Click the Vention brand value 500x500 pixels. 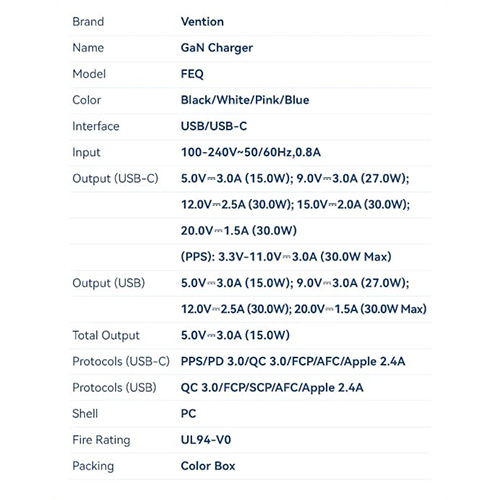[202, 22]
